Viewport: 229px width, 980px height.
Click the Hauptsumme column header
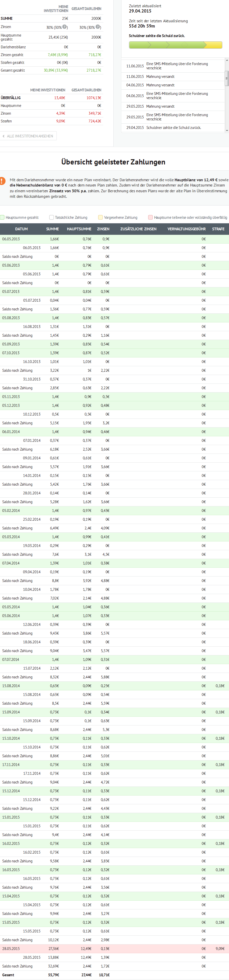coord(79,229)
